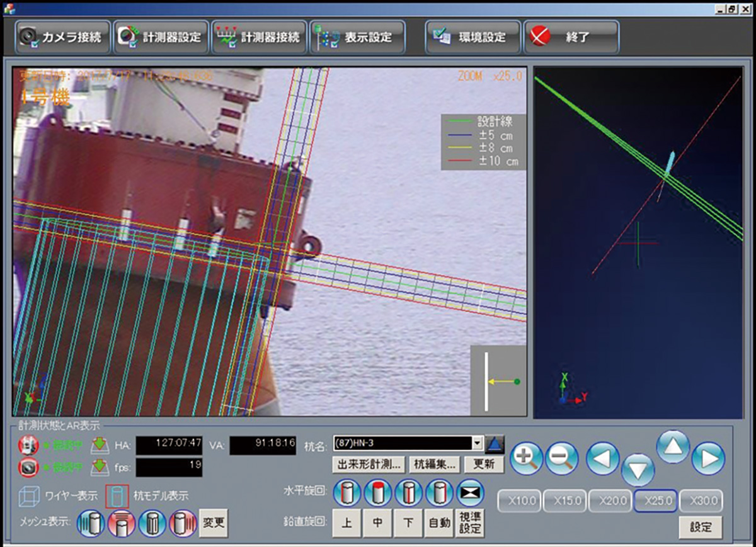Tilt camera down with down arrow
Image resolution: width=756 pixels, height=547 pixels.
[x=638, y=470]
